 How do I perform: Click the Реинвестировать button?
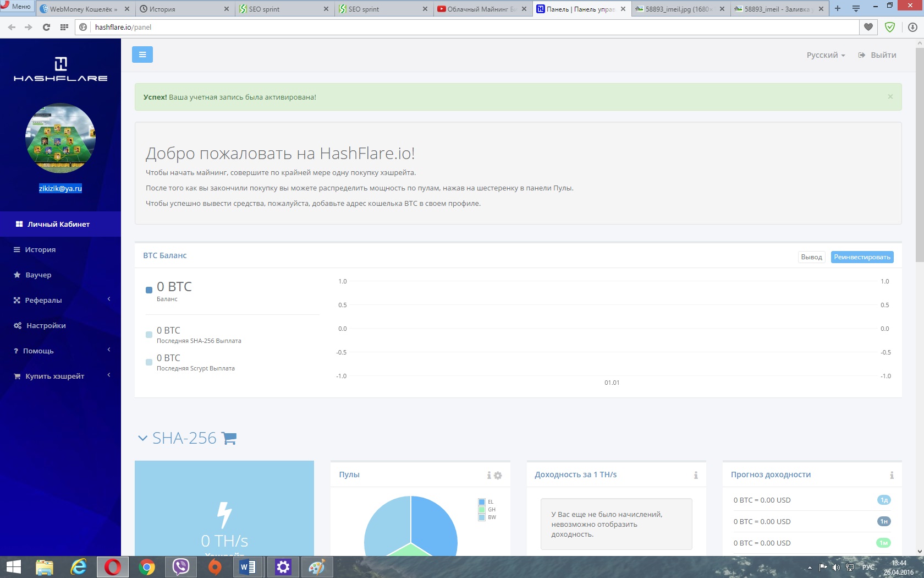(862, 257)
